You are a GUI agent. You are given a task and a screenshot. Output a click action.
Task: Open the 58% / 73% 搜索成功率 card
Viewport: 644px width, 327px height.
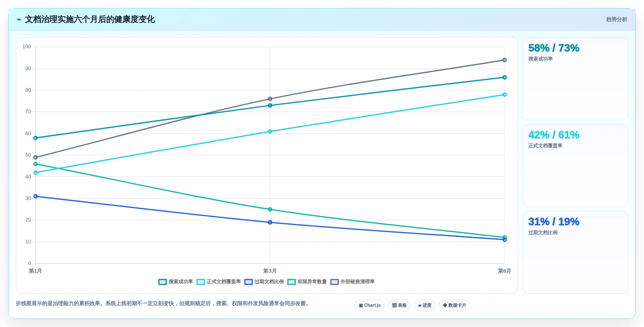[575, 79]
